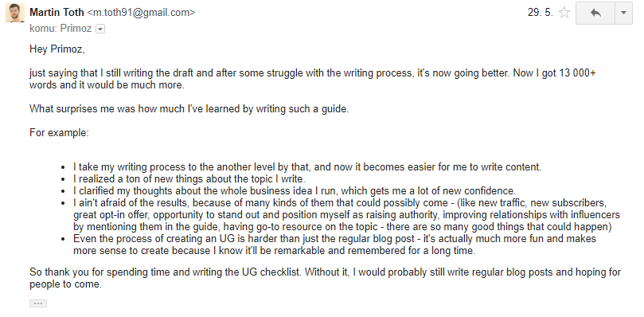Click the 'What surprises me was' sentence

click(189, 109)
